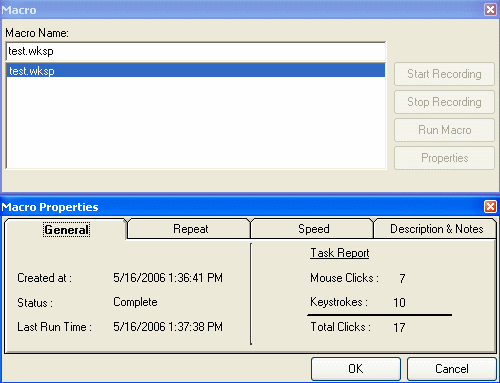The width and height of the screenshot is (500, 383).
Task: Open macro Properties button
Action: tap(444, 158)
